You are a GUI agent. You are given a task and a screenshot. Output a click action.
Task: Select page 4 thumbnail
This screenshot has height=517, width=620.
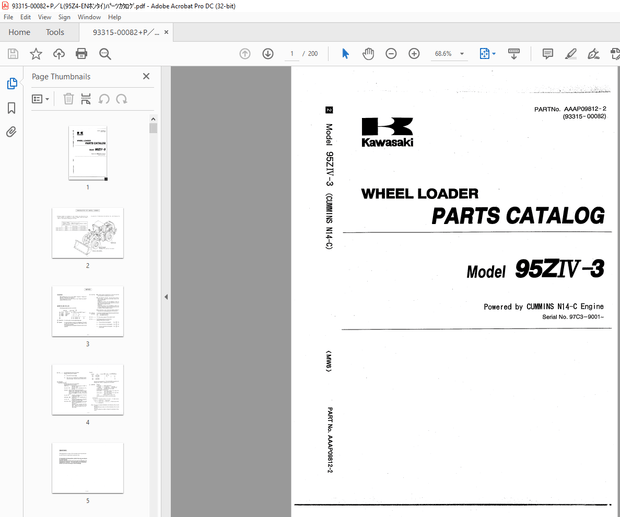point(88,390)
